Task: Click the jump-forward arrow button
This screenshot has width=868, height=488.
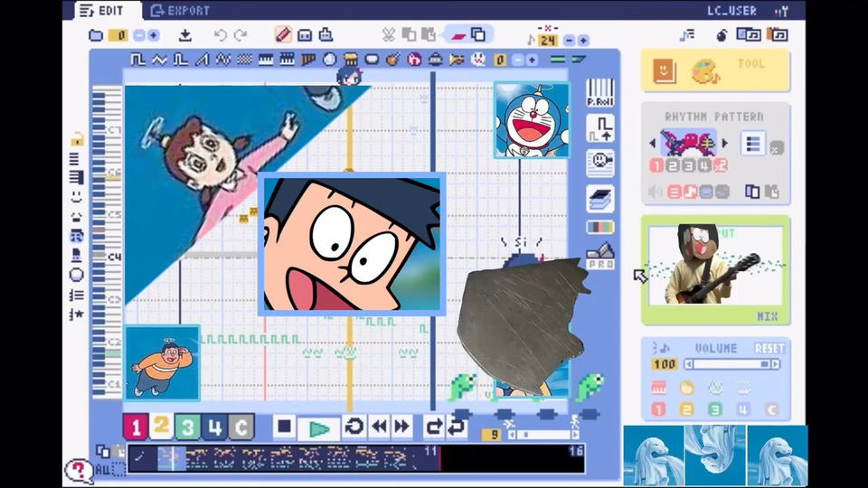Action: click(x=434, y=427)
